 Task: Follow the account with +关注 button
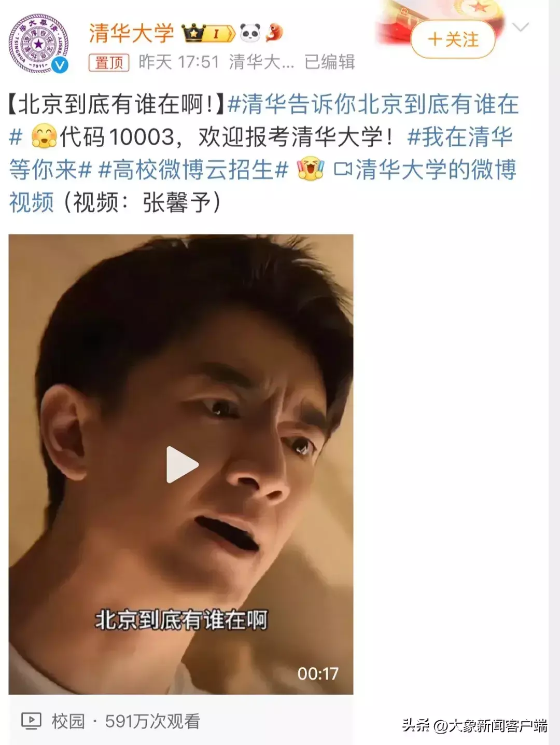click(x=453, y=40)
